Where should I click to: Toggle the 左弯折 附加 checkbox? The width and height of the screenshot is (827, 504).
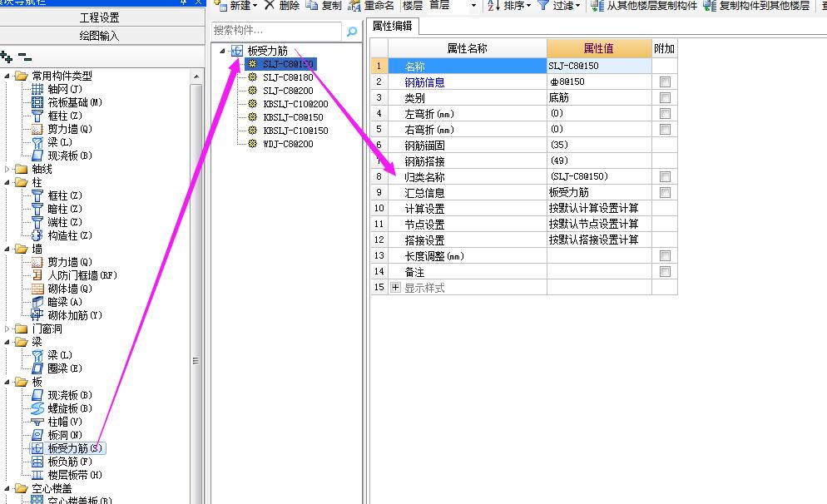[x=665, y=113]
